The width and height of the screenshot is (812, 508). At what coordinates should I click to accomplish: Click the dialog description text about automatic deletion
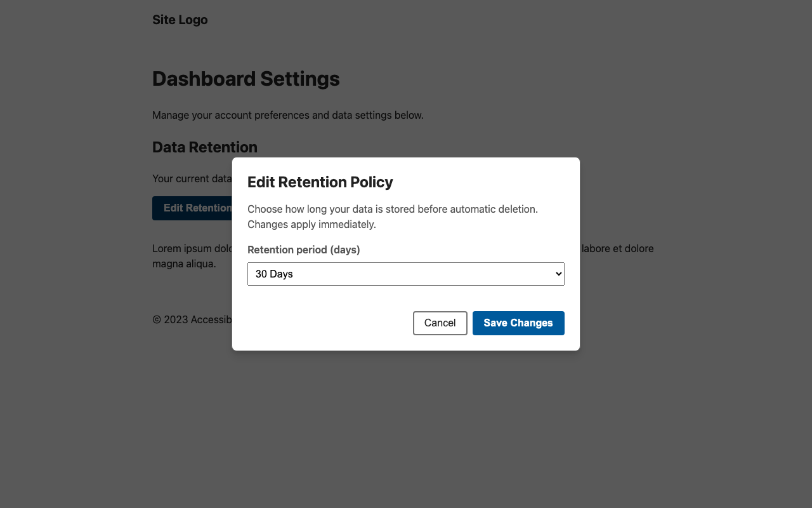click(393, 217)
